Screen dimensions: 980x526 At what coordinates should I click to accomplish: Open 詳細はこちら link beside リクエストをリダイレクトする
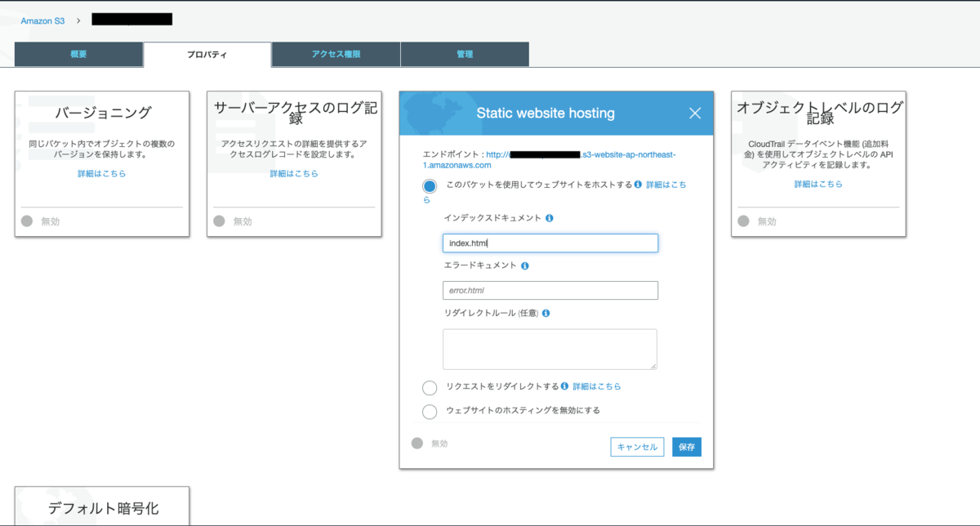[596, 386]
